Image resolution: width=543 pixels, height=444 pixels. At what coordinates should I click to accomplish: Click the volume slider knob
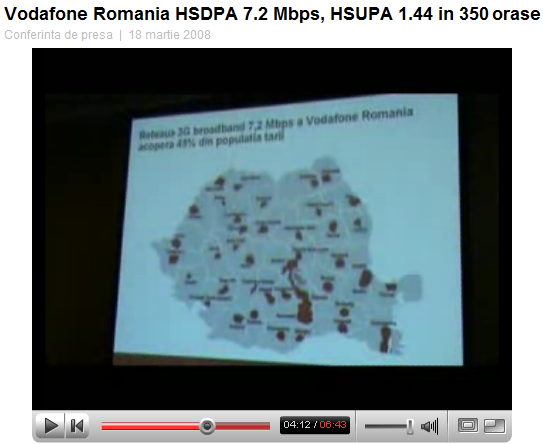(410, 426)
